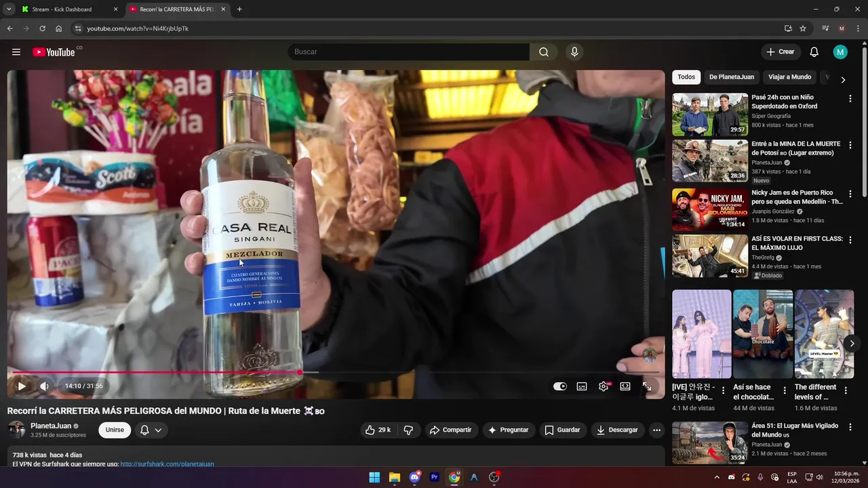This screenshot has height=488, width=868.
Task: Open Pasé 24h con un Niño thumbnail
Action: click(x=710, y=115)
